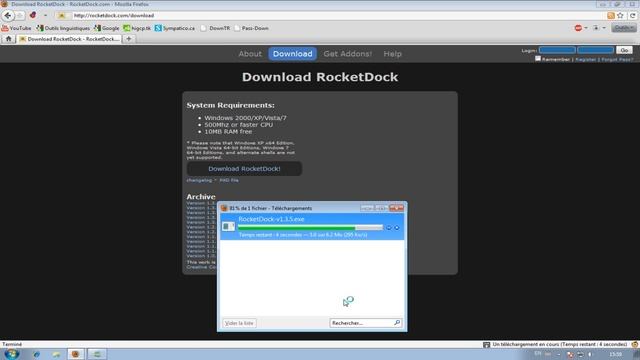
Task: Open the Get Addons! page
Action: (348, 54)
